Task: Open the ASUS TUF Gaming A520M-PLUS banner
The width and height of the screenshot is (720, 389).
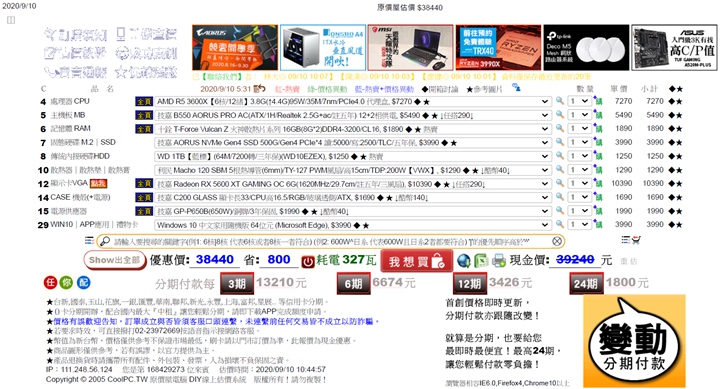Action: point(674,47)
